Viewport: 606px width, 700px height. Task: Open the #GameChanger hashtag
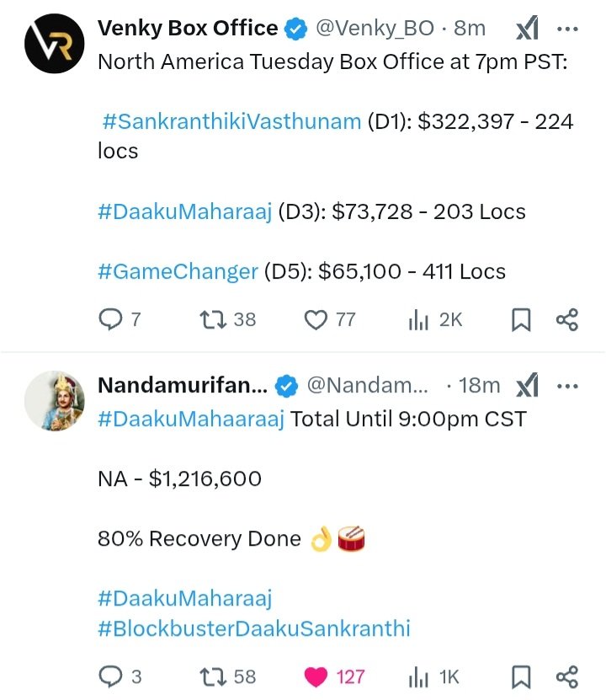pos(178,271)
